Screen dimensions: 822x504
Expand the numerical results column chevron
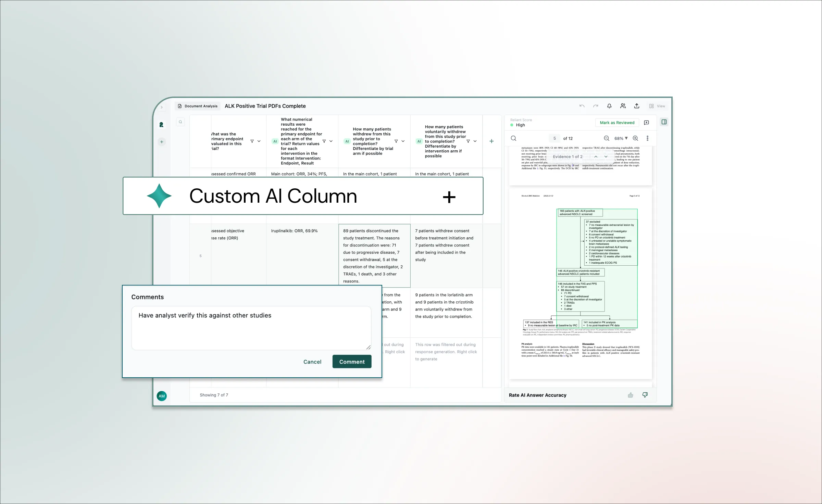click(x=331, y=141)
